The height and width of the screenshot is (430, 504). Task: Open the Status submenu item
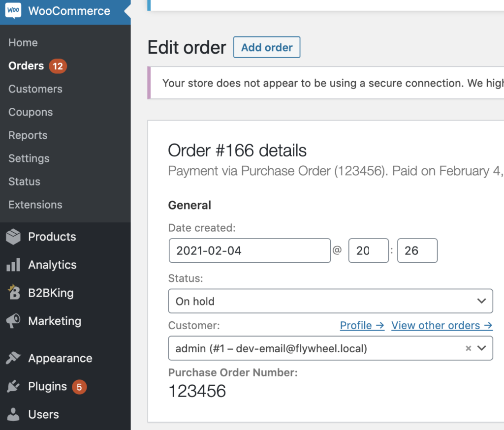pyautogui.click(x=25, y=182)
